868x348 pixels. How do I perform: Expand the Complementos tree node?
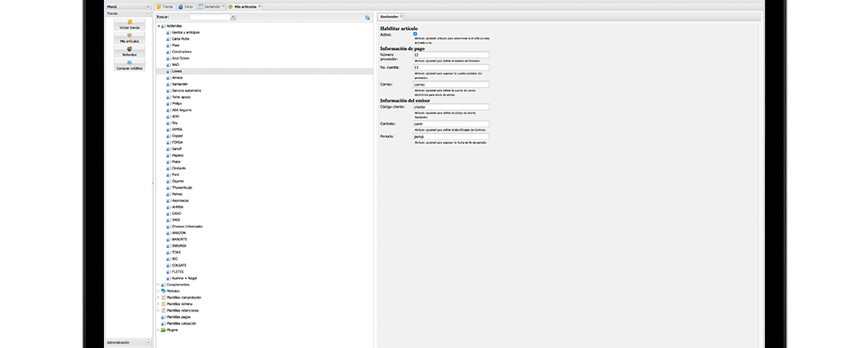pos(158,285)
